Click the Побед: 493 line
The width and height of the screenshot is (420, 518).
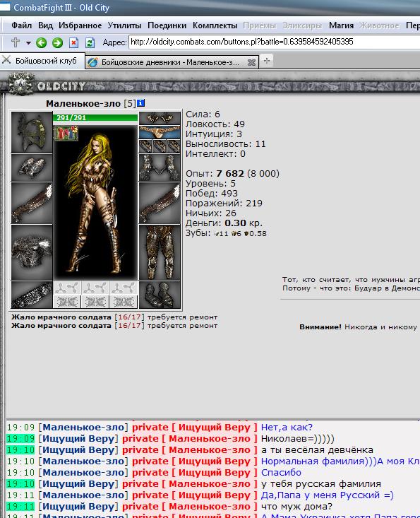(212, 193)
